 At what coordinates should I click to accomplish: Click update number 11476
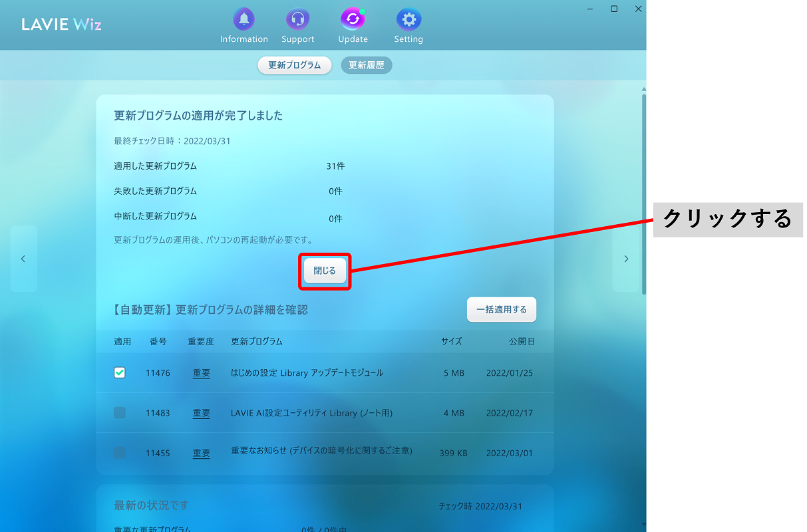tap(158, 374)
